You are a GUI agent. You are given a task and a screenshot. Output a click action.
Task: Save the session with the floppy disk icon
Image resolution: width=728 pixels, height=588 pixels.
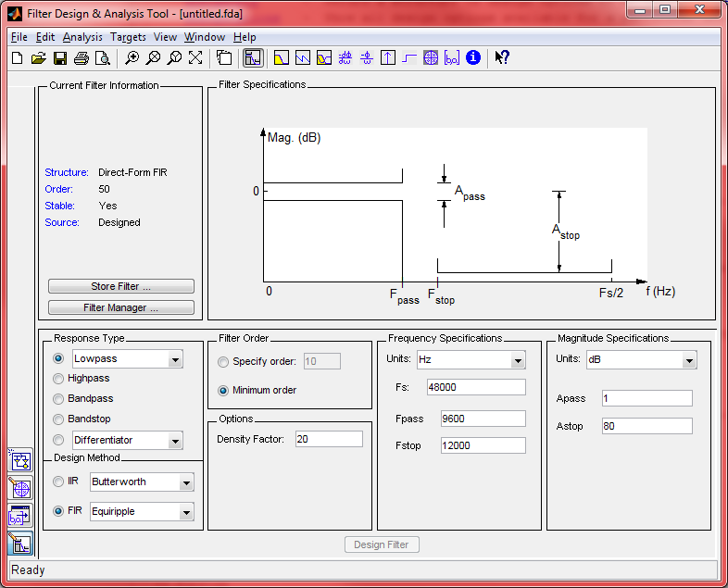(60, 58)
